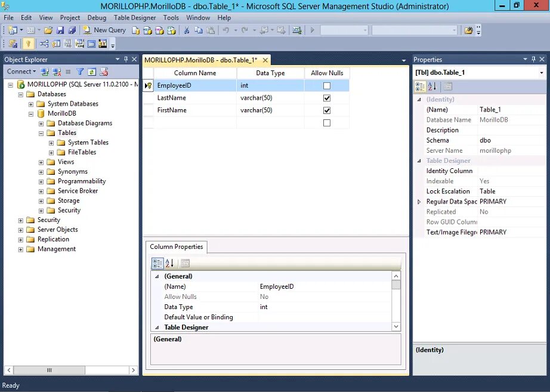Image resolution: width=550 pixels, height=392 pixels.
Task: Click the Disconnect icon in Object Explorer
Action: (x=57, y=72)
